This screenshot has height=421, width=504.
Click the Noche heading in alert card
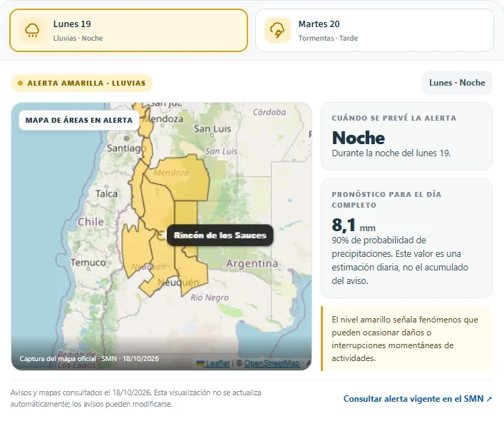pos(359,138)
